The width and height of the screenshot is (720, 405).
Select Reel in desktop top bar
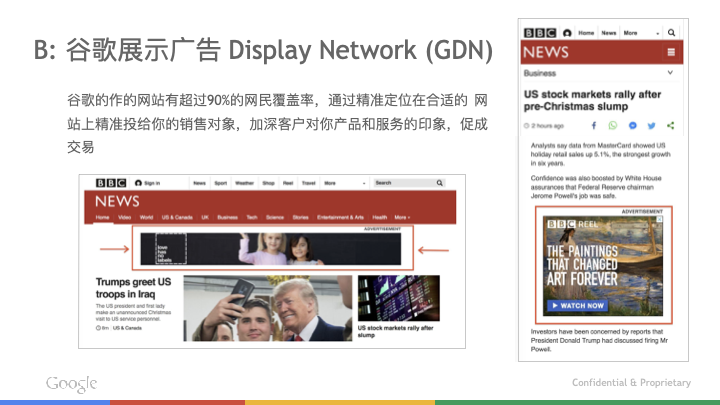[x=288, y=183]
